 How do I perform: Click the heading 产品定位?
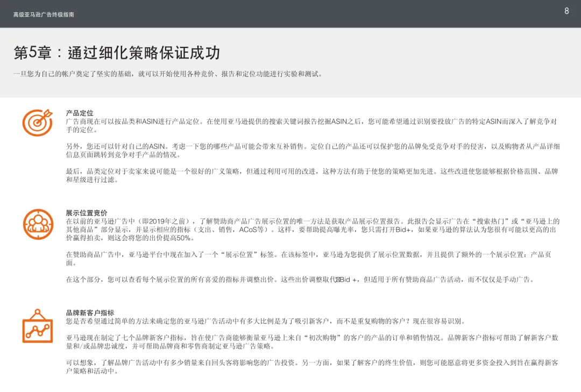point(80,113)
